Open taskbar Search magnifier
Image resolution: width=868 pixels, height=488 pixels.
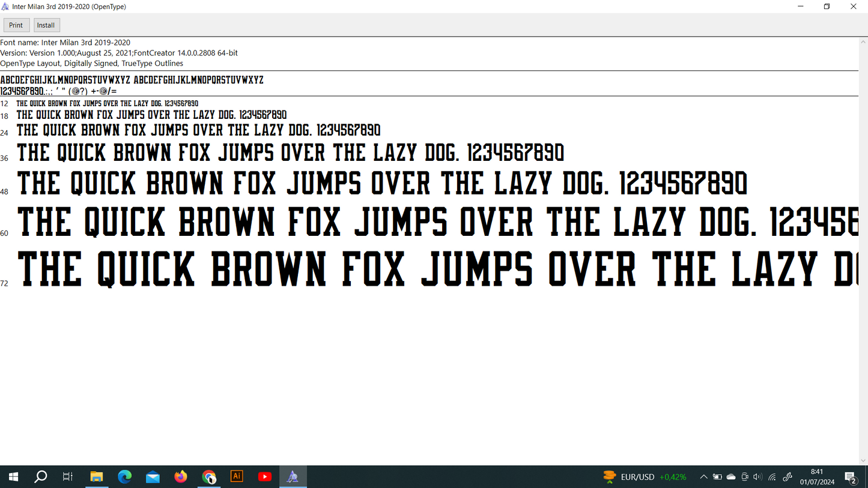click(40, 477)
